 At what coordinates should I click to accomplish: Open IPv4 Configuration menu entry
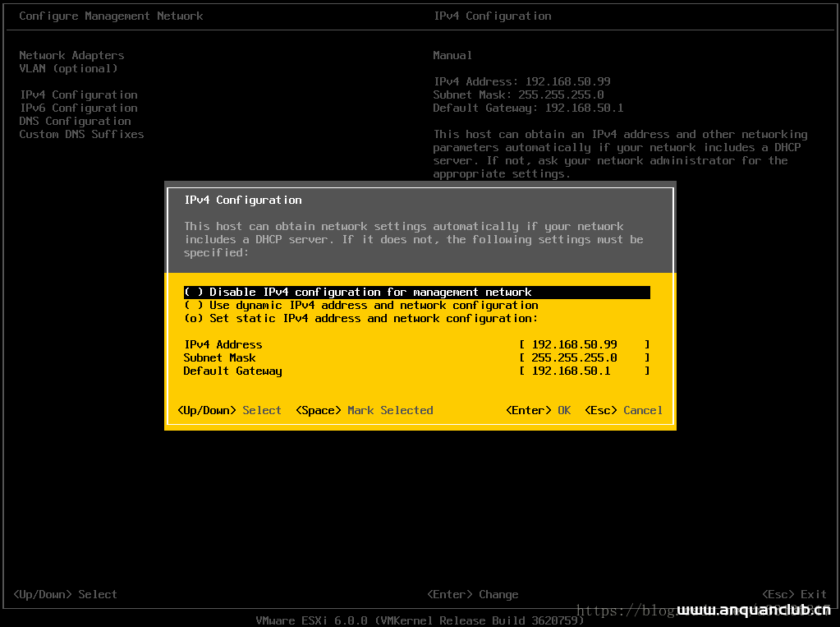click(x=78, y=95)
